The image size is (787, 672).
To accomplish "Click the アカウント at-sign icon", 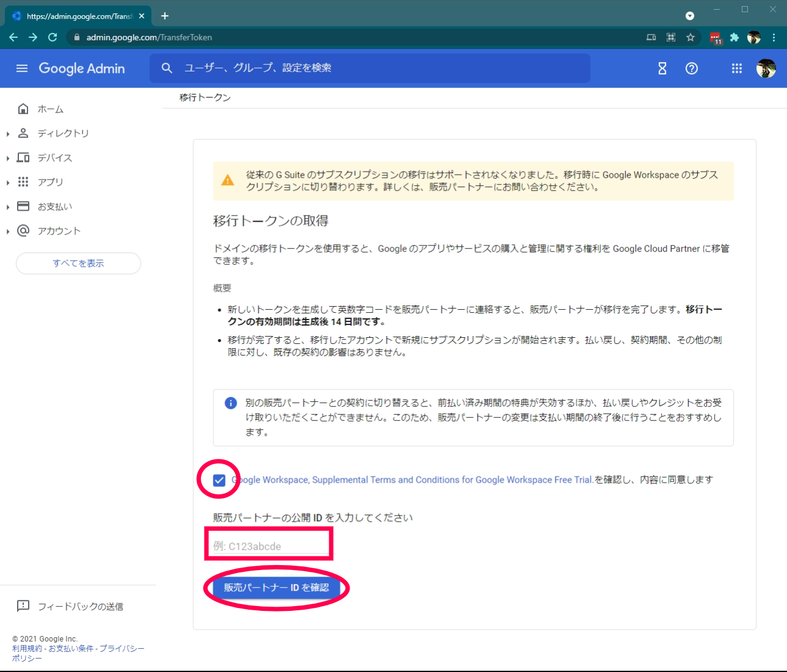I will click(23, 231).
